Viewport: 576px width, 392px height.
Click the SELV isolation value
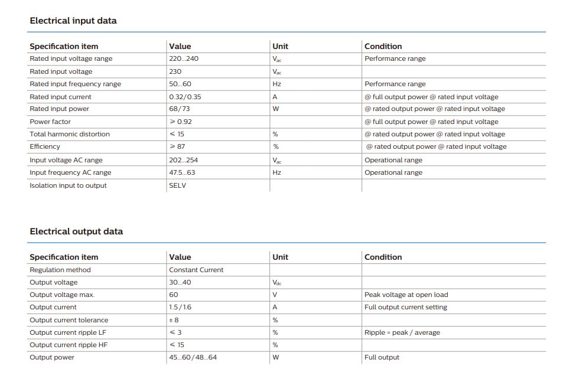click(x=177, y=185)
